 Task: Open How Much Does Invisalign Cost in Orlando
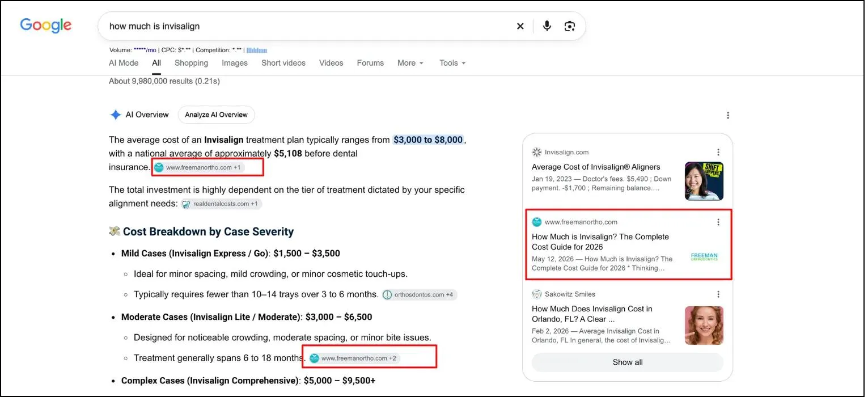[x=592, y=314]
